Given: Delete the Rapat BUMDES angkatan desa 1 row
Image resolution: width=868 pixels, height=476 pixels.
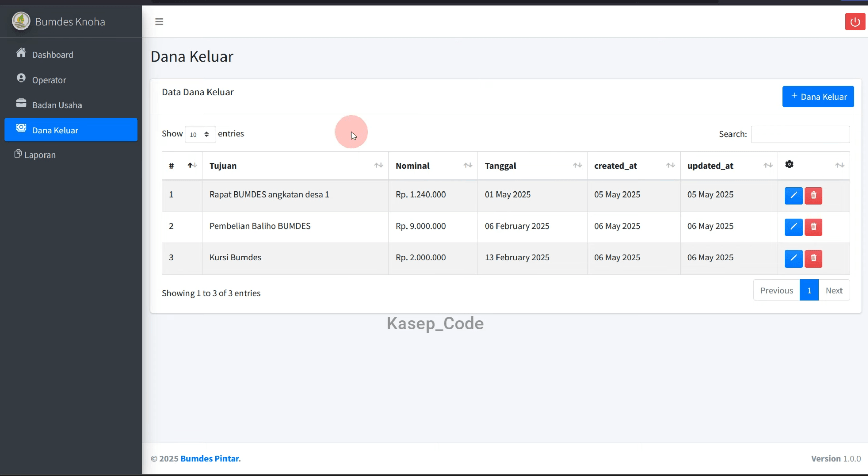Looking at the screenshot, I should [x=813, y=196].
